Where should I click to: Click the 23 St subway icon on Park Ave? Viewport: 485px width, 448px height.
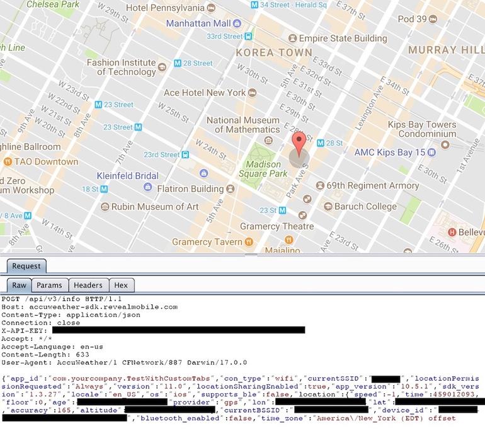[x=282, y=210]
